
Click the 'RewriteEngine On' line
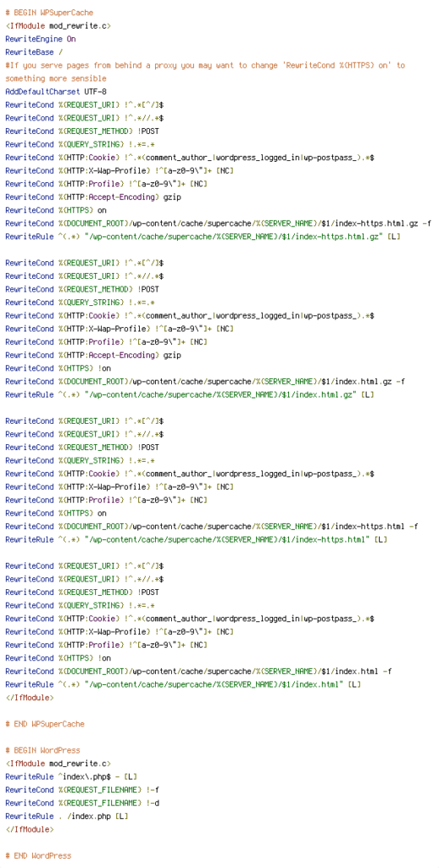point(41,39)
